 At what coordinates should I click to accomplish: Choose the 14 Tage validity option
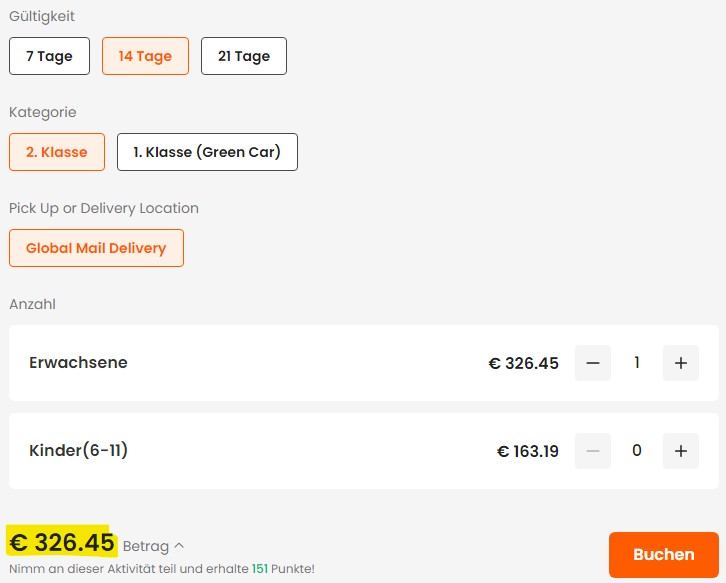(145, 56)
